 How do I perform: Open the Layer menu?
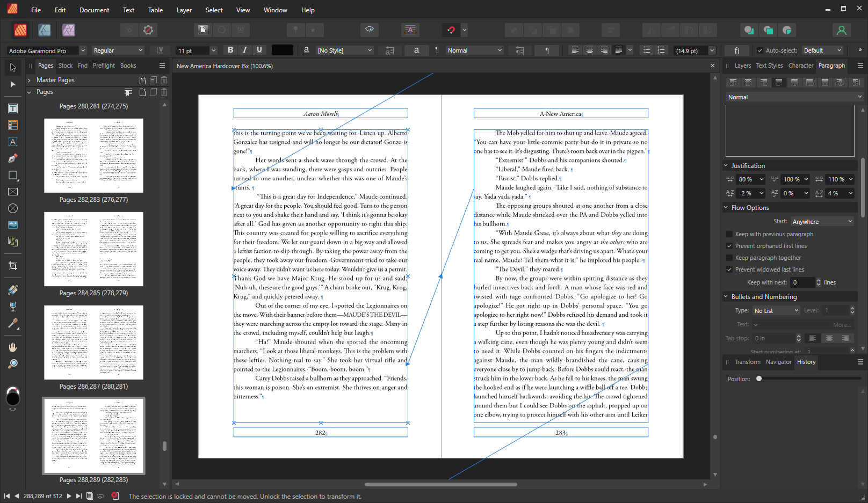point(184,10)
